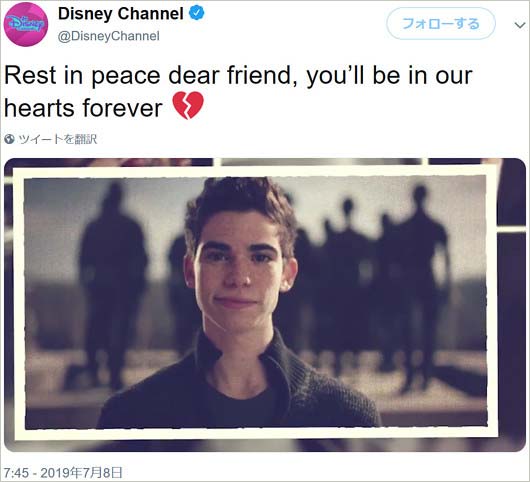
Task: Click the broken heart emoji
Action: pyautogui.click(x=188, y=106)
